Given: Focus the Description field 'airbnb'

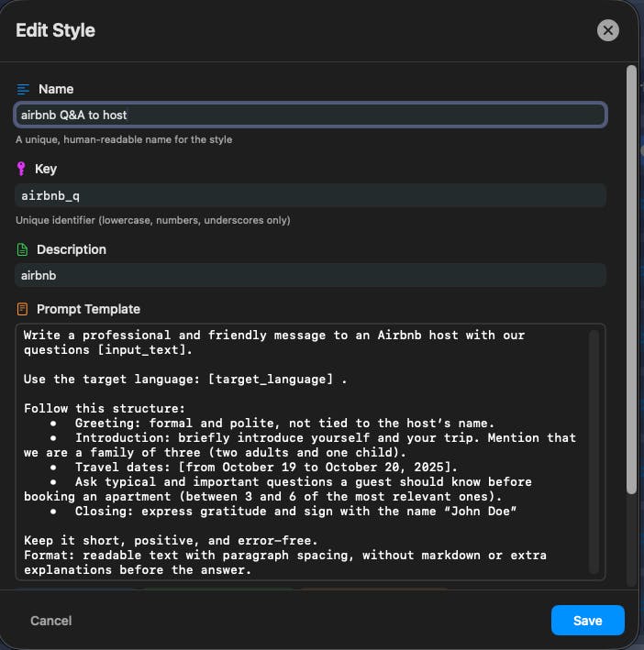Looking at the screenshot, I should [311, 275].
